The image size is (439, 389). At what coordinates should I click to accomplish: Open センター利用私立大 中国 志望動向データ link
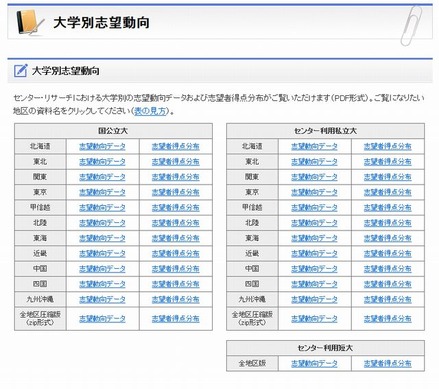point(314,269)
